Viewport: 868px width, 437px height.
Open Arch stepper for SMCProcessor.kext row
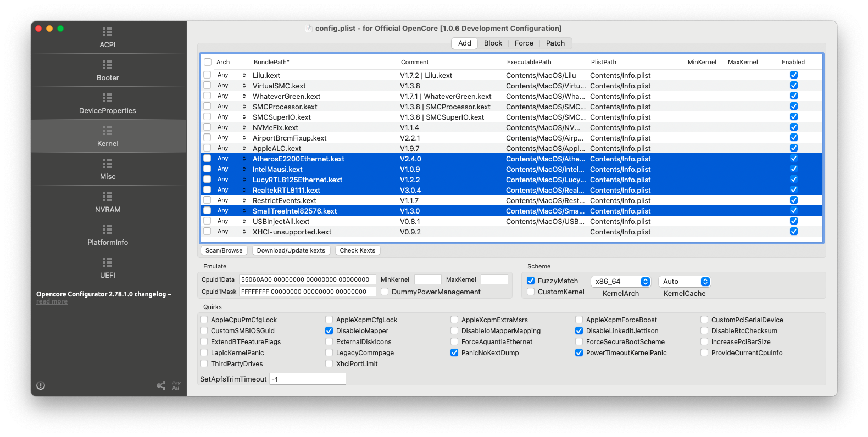[244, 107]
